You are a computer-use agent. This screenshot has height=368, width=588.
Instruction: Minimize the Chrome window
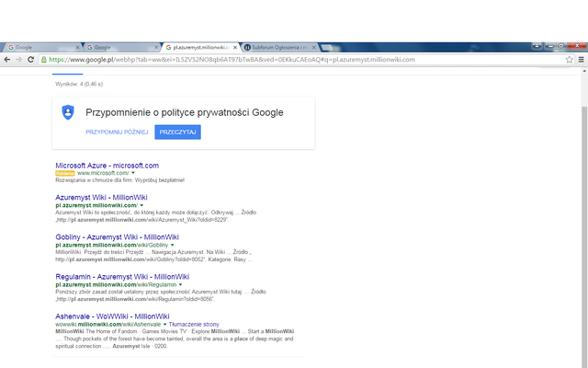point(550,46)
